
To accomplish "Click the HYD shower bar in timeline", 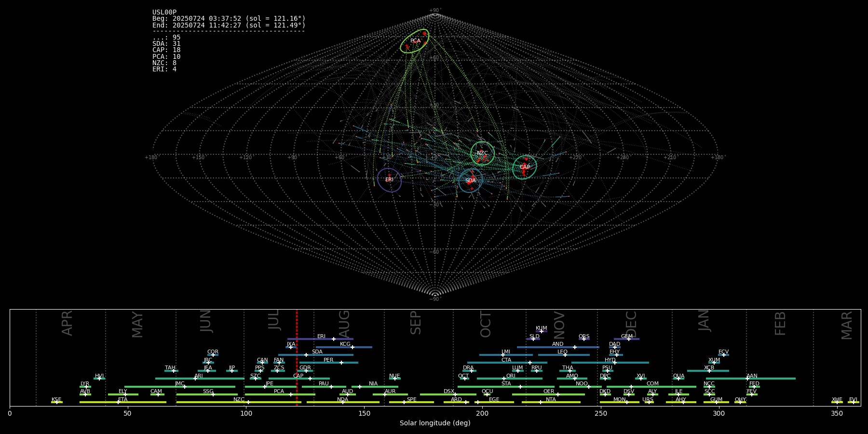I will 610,363.
